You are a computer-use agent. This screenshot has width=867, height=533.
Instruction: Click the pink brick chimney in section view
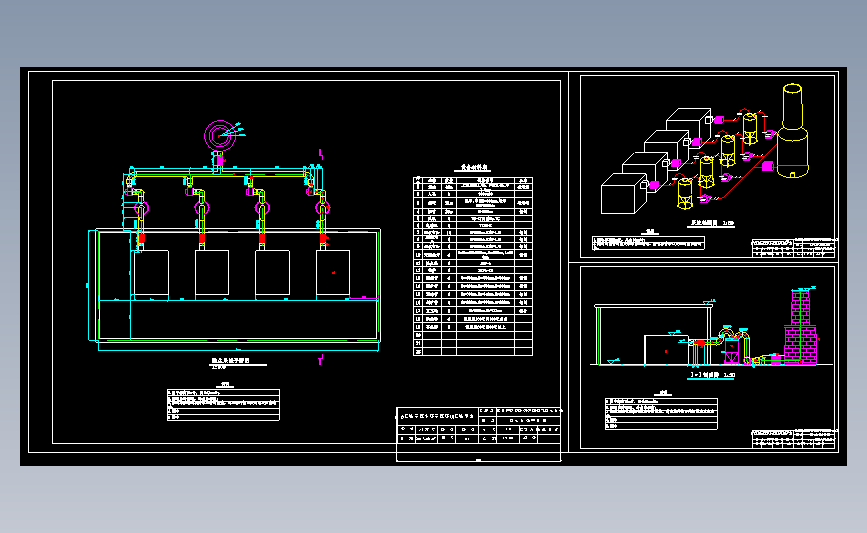pos(800,326)
